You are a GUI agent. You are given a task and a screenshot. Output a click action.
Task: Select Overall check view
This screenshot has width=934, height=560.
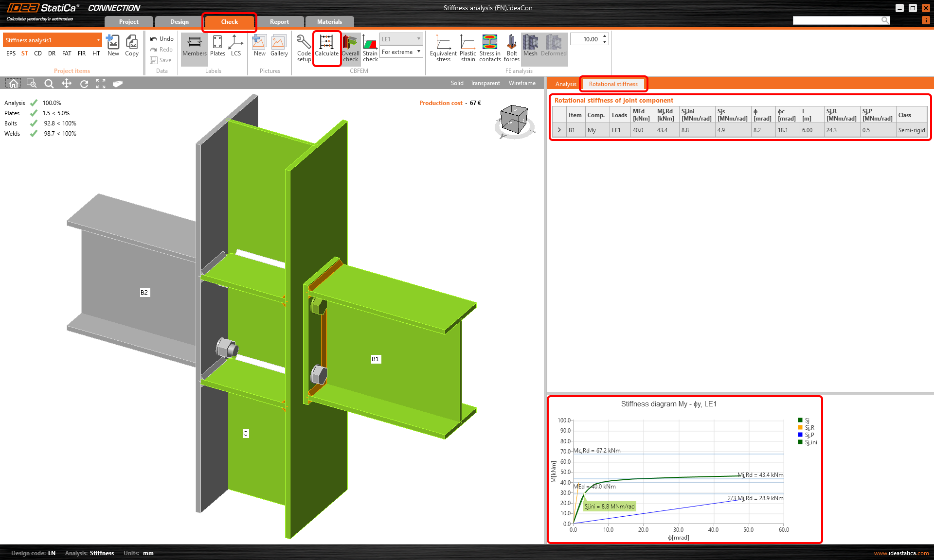pyautogui.click(x=350, y=49)
